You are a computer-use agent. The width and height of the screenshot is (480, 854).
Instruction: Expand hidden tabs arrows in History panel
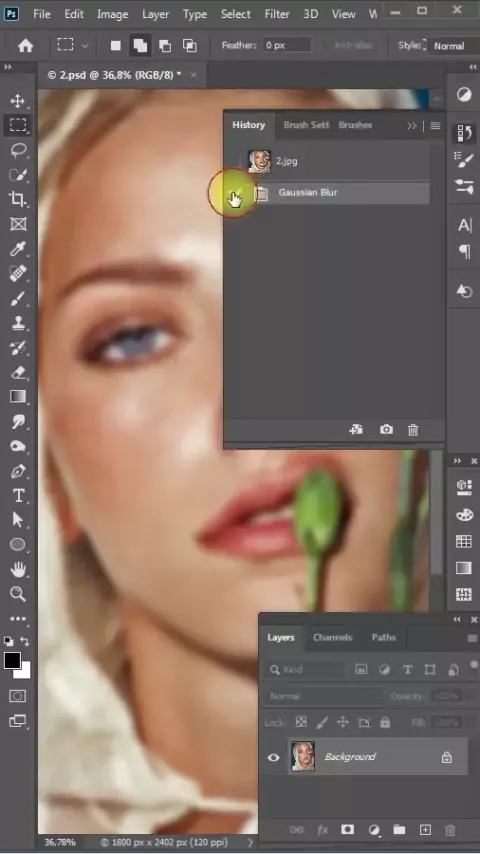[411, 125]
